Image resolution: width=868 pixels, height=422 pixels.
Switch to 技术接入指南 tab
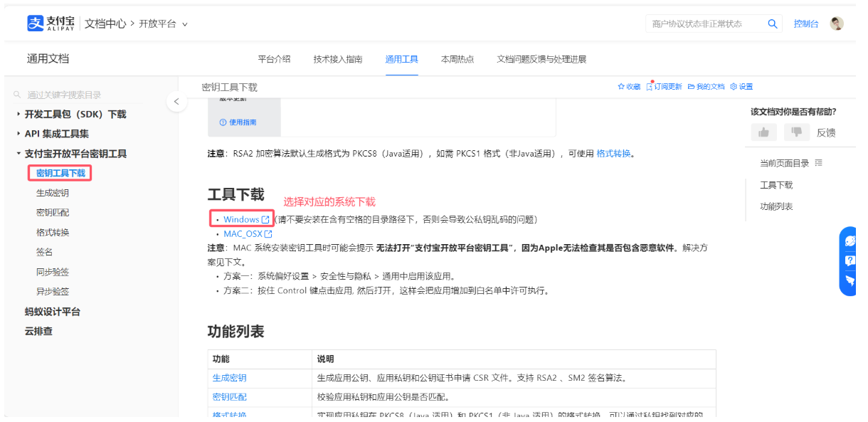(x=338, y=59)
